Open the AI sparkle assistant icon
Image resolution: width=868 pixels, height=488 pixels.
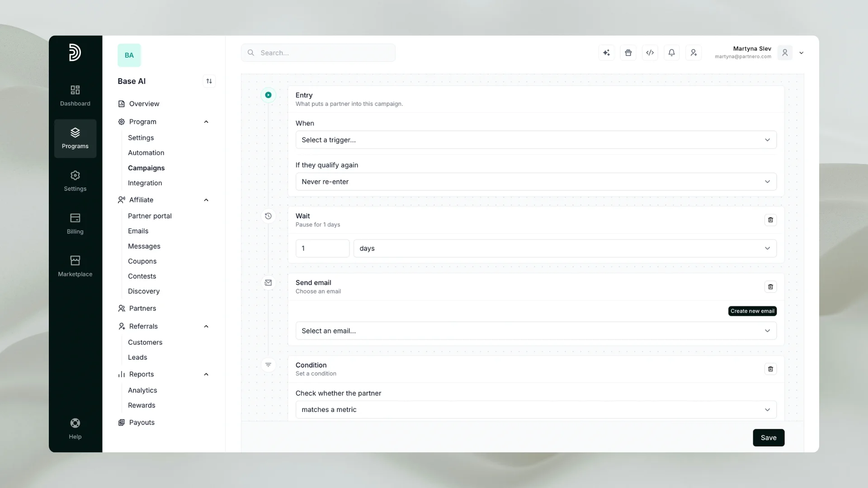click(606, 53)
